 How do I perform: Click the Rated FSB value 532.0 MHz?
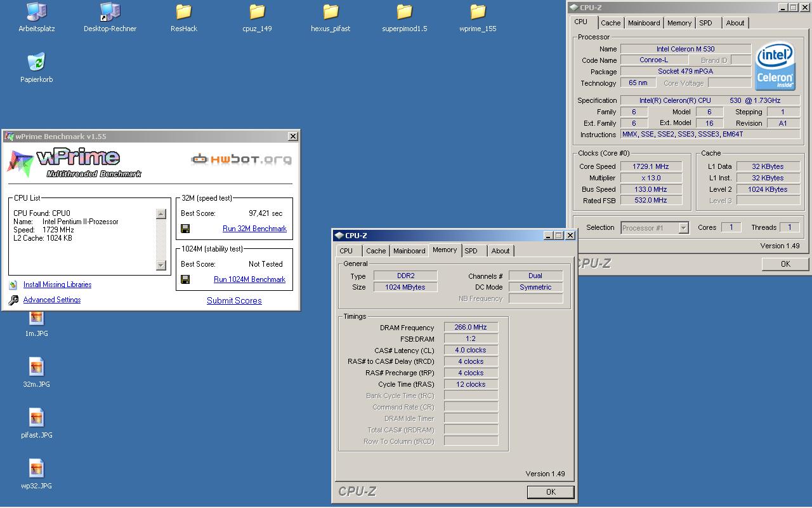[x=650, y=201]
